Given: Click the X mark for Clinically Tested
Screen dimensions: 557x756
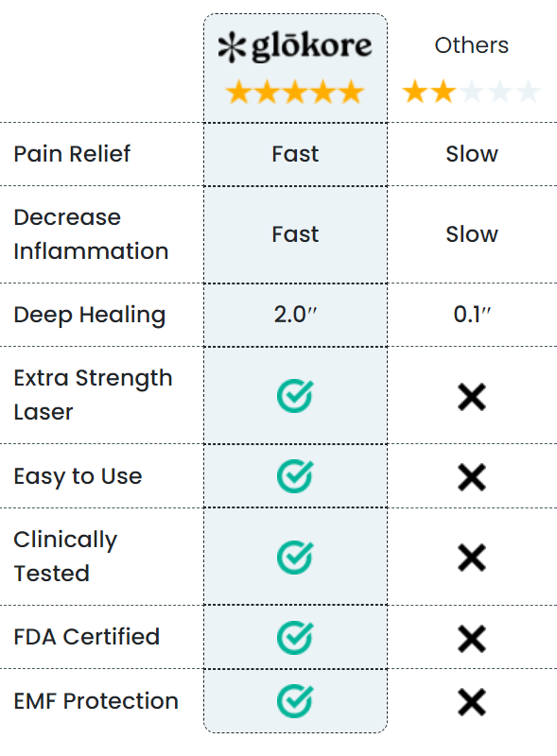Looking at the screenshot, I should (472, 558).
